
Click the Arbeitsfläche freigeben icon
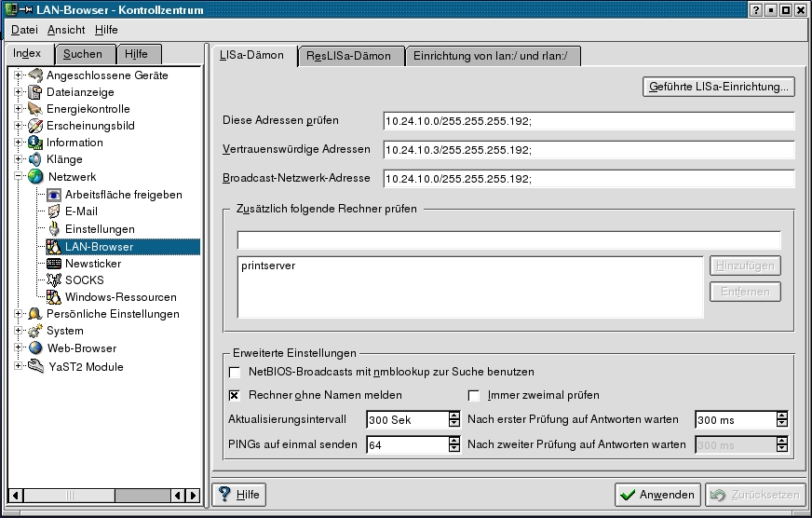click(54, 195)
